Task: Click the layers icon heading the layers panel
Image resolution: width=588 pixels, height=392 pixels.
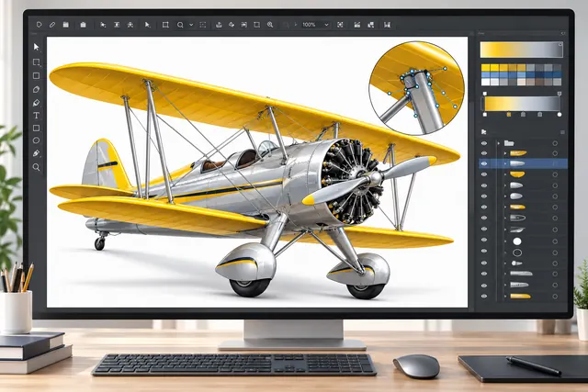Action: click(484, 132)
